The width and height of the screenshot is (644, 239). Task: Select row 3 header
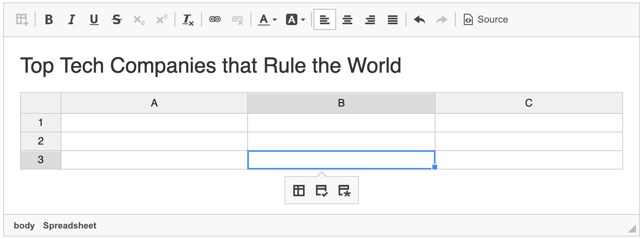tap(41, 160)
